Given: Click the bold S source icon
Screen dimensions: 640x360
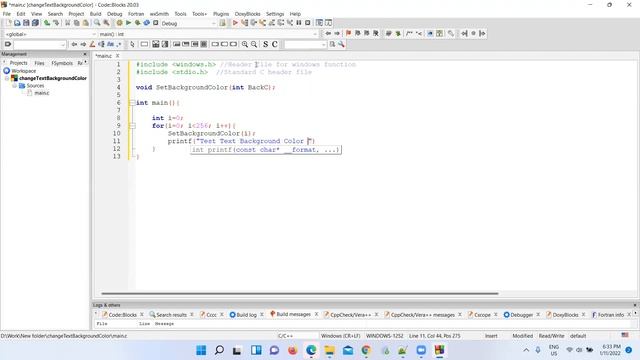Looking at the screenshot, I should [265, 44].
